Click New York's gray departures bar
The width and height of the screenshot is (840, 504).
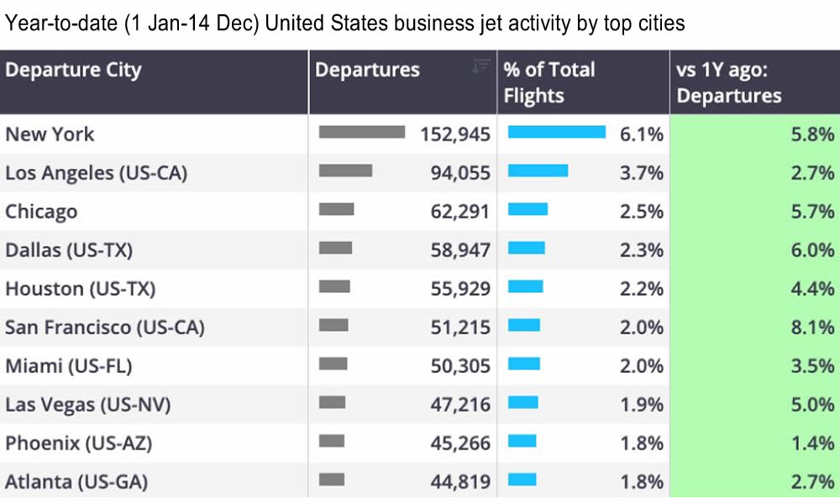362,133
